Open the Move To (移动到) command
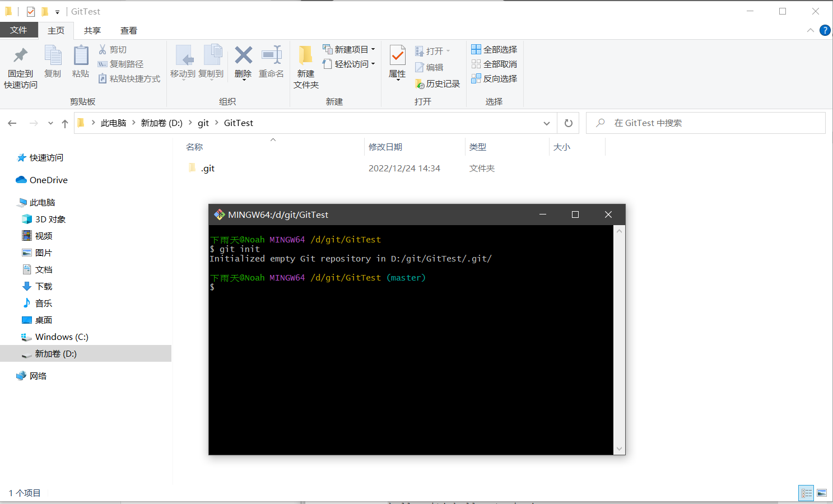The image size is (833, 504). click(x=183, y=62)
